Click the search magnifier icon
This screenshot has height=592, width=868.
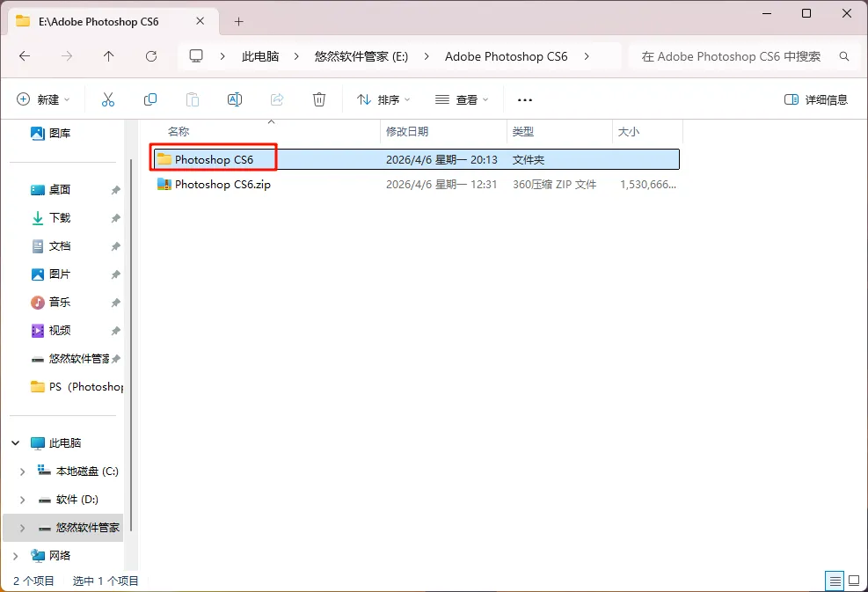(x=844, y=56)
